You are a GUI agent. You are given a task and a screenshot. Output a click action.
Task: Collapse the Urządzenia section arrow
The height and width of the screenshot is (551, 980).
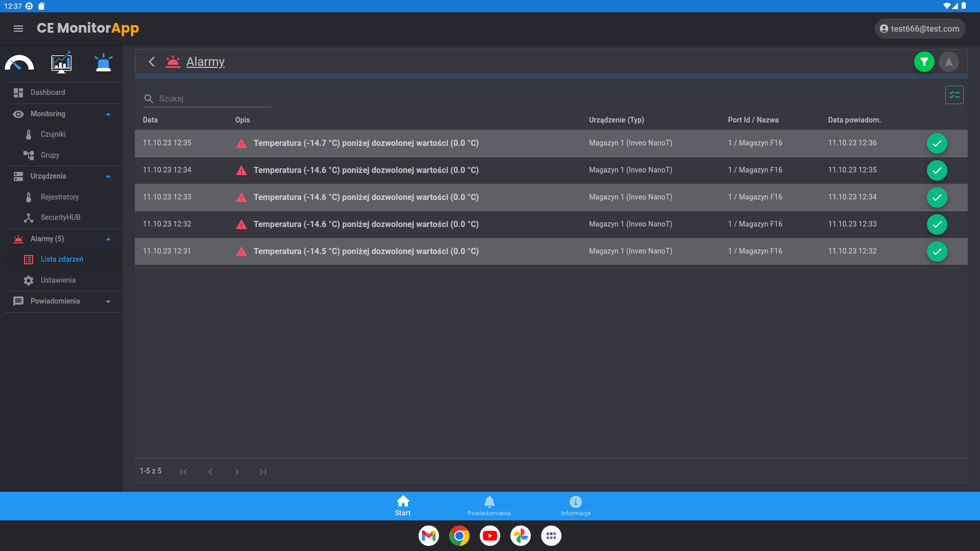[x=108, y=177]
